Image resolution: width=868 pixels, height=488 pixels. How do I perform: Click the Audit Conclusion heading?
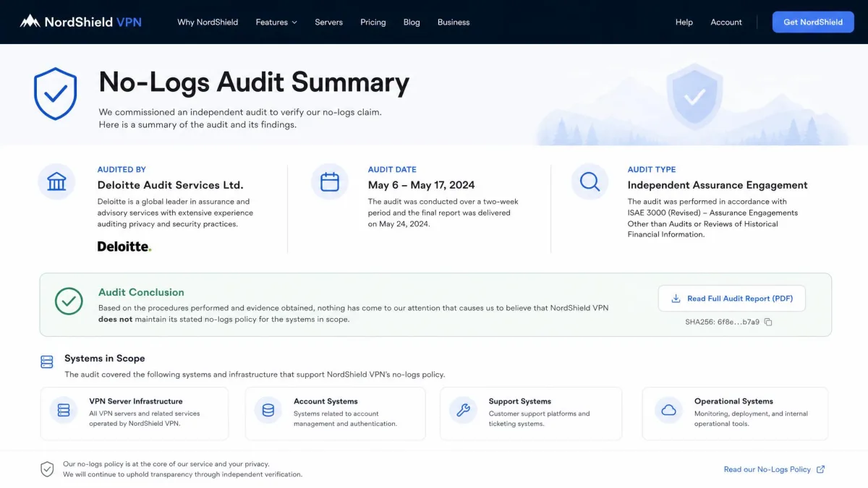(x=141, y=292)
